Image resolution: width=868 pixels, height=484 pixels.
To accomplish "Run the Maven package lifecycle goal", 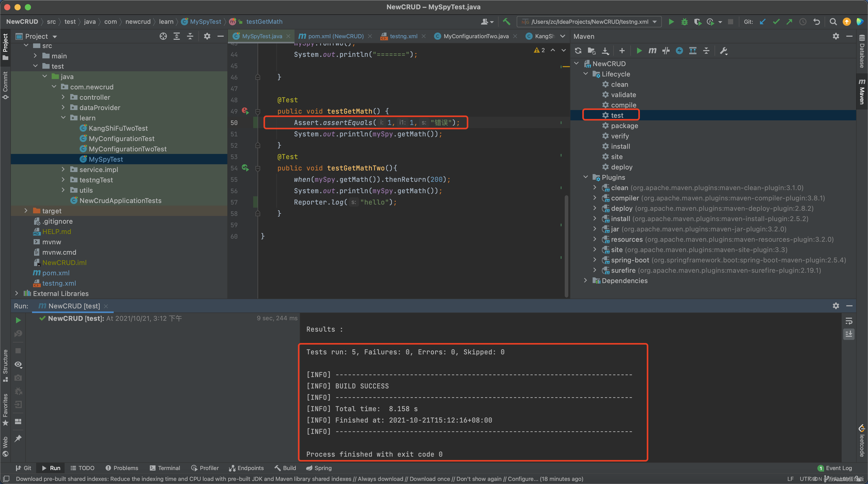I will pyautogui.click(x=624, y=126).
